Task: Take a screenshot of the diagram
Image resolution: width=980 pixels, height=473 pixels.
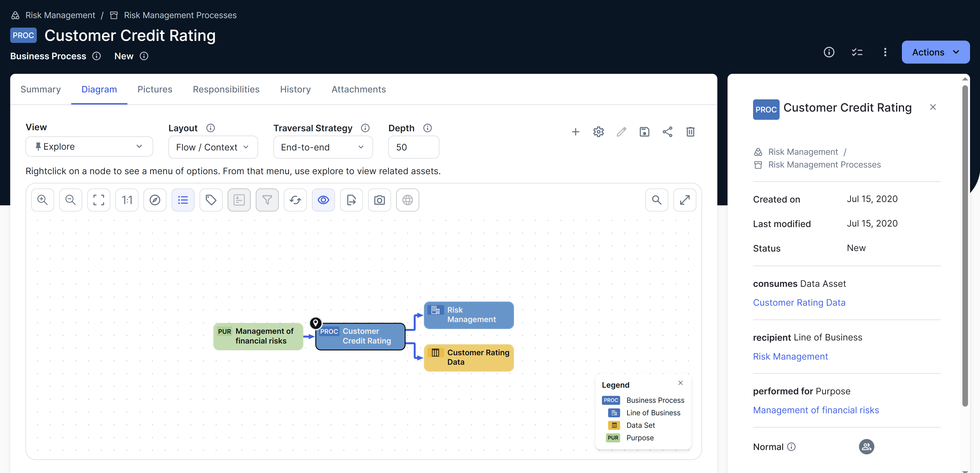Action: pos(379,200)
